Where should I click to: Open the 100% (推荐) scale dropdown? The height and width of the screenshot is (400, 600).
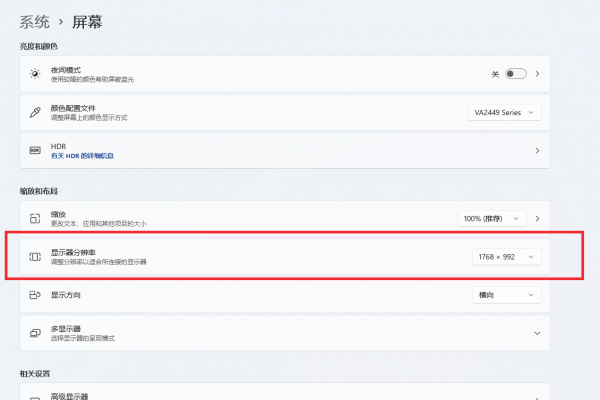(x=491, y=218)
